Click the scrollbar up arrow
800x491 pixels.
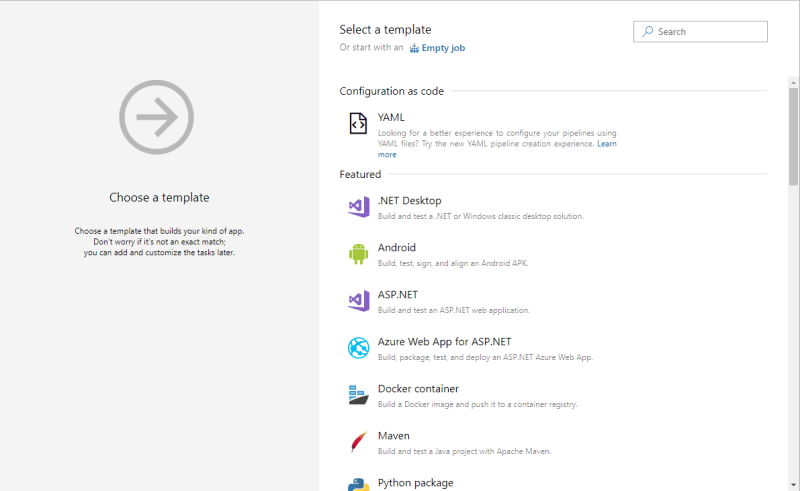793,82
